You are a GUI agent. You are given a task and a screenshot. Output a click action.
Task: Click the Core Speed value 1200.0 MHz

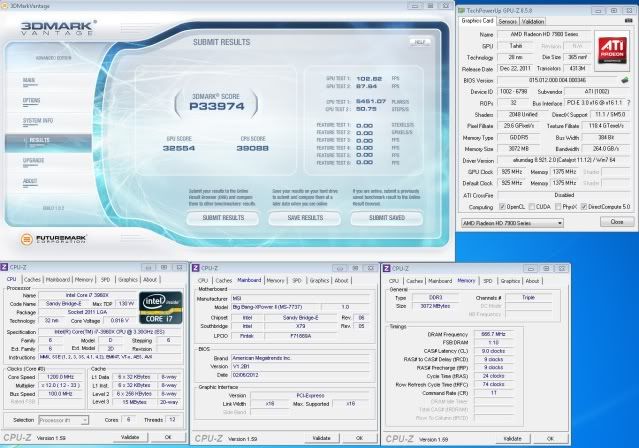point(60,377)
